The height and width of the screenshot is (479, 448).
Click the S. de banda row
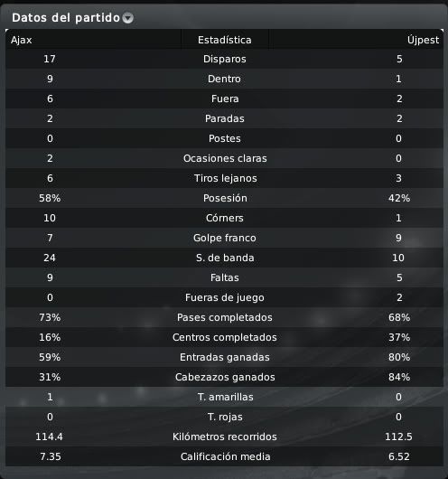click(225, 258)
